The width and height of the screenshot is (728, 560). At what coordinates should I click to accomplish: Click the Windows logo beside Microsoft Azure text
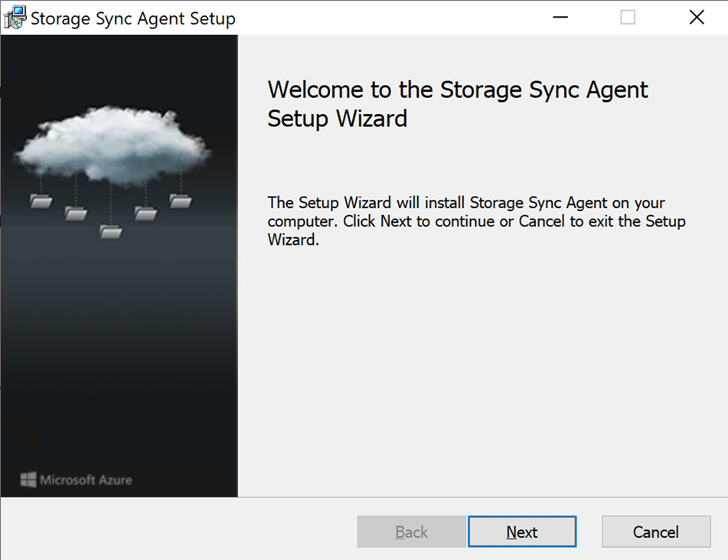click(29, 480)
